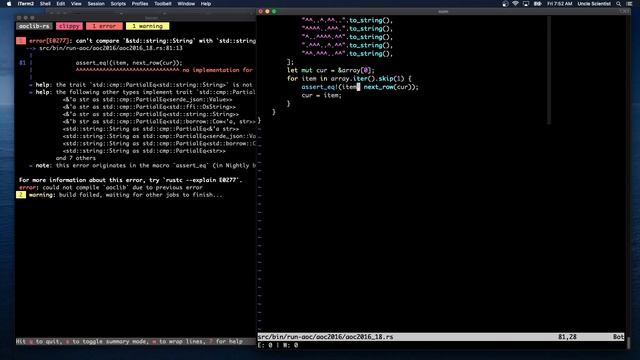Click the 'cur = item;' line
The image size is (640, 360).
(x=321, y=95)
